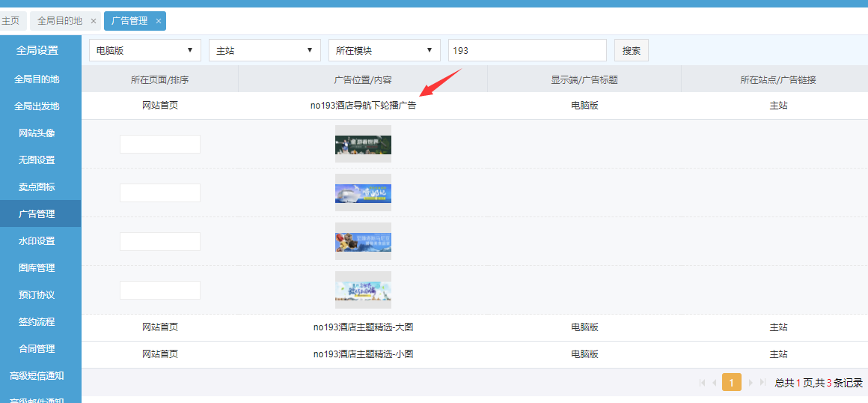Go to the next page of results
868x403 pixels.
[750, 383]
